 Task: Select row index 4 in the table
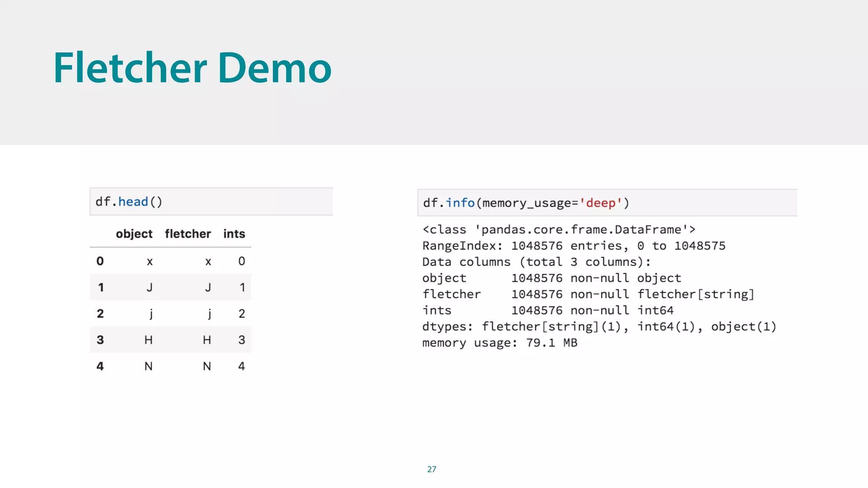pos(100,366)
